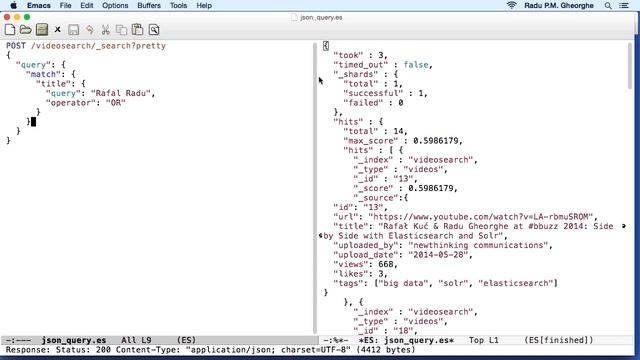The width and height of the screenshot is (640, 360).
Task: Open the Dired directory toolbar icon
Action: point(42,30)
